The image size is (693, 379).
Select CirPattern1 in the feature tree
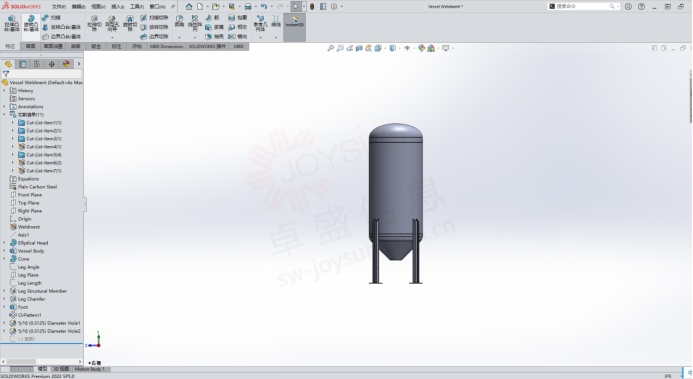pos(29,315)
